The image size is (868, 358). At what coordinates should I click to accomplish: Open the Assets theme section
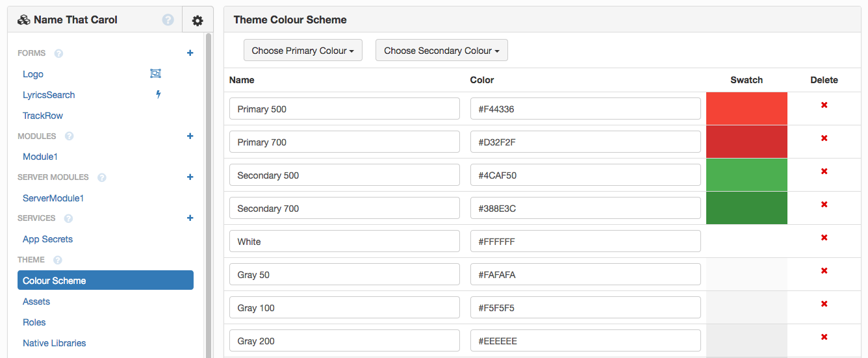tap(36, 301)
